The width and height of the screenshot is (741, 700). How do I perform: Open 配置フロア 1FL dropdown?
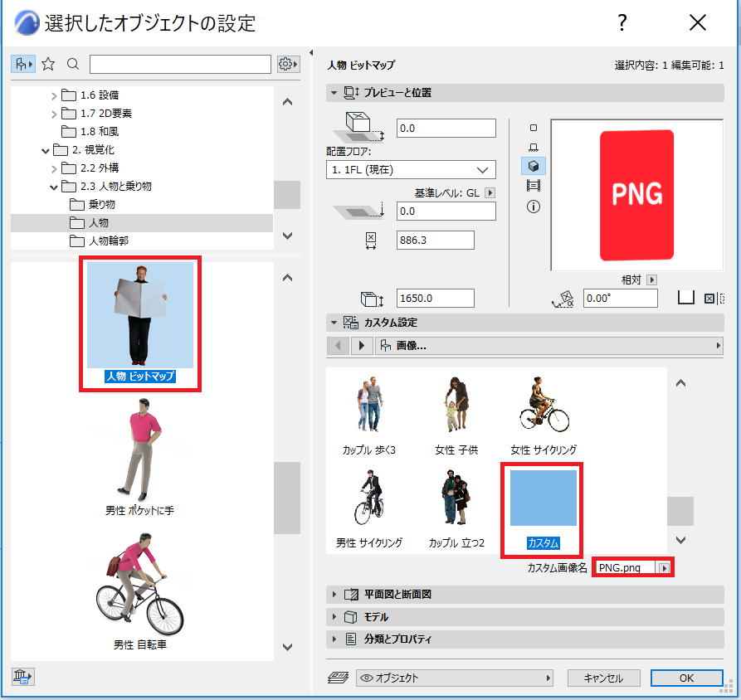pos(411,170)
